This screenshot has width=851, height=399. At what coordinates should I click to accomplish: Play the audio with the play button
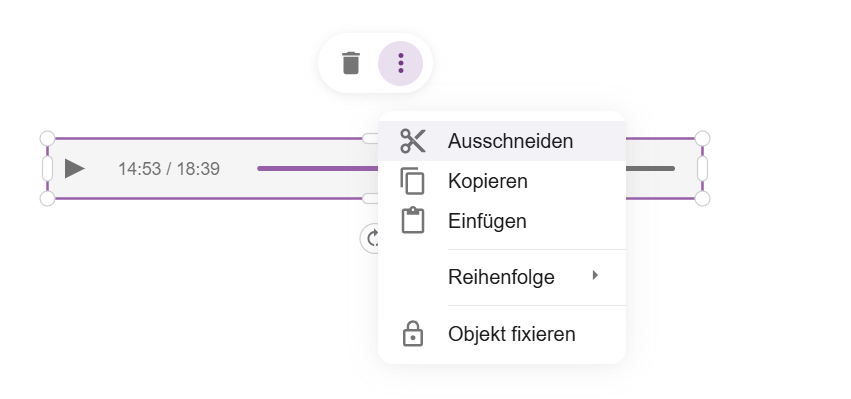coord(74,168)
